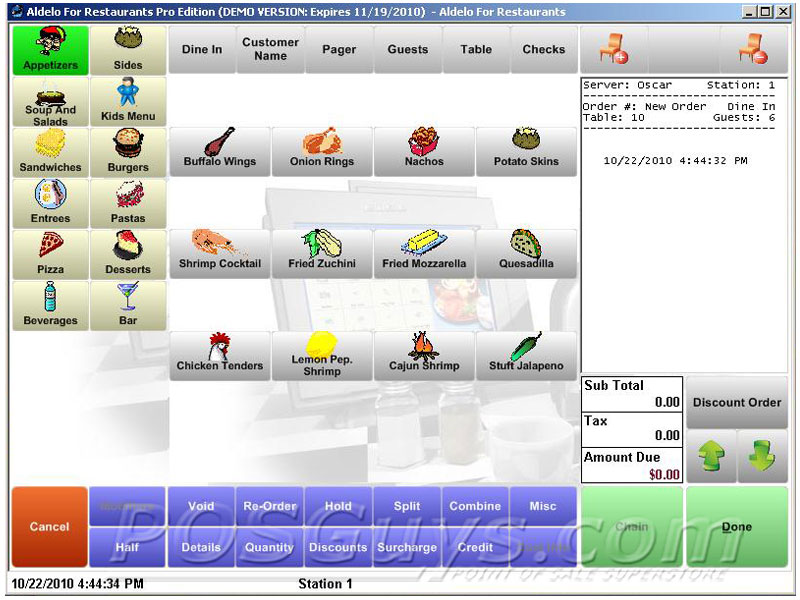Image resolution: width=800 pixels, height=600 pixels.
Task: Add Potato Skins to the order
Action: [526, 152]
